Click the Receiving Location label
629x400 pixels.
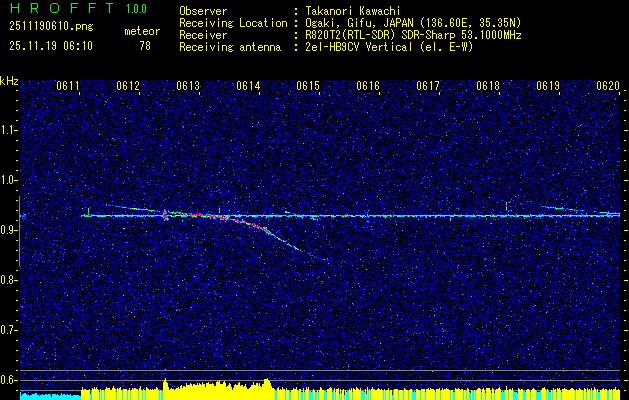pyautogui.click(x=233, y=23)
